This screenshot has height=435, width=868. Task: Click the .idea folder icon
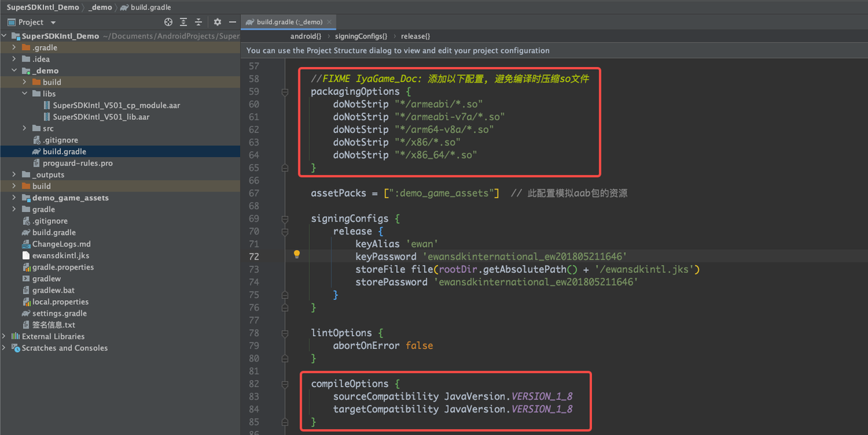coord(26,59)
